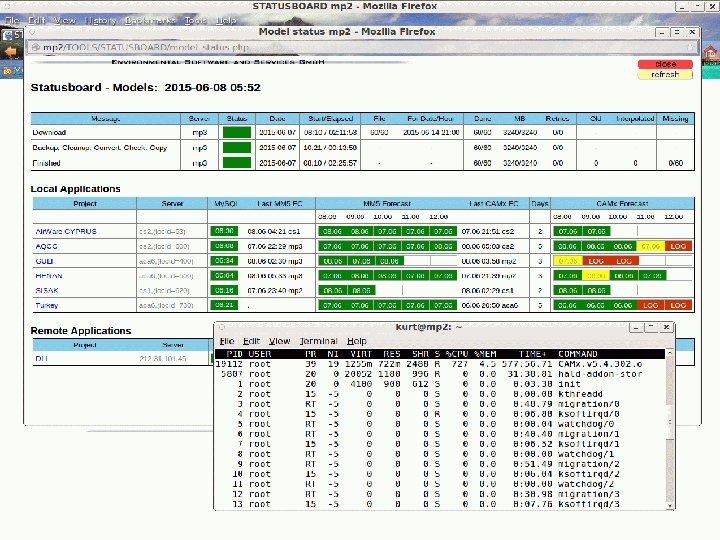720x540 pixels.
Task: Click the Missing column header
Action: coord(675,118)
